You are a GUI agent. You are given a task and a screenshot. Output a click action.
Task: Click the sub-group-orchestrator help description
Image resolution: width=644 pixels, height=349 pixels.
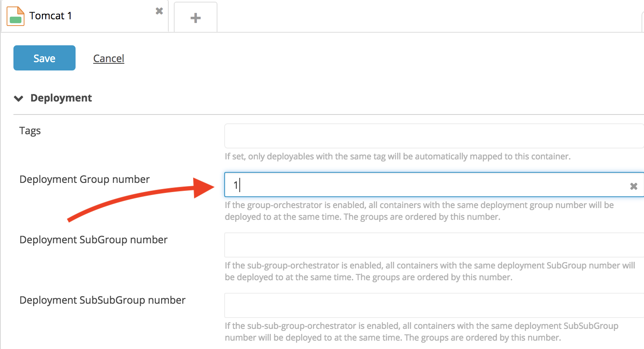[x=430, y=271]
